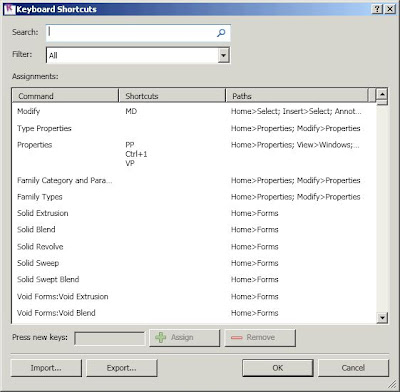
Task: Click the Import... button
Action: coord(46,368)
